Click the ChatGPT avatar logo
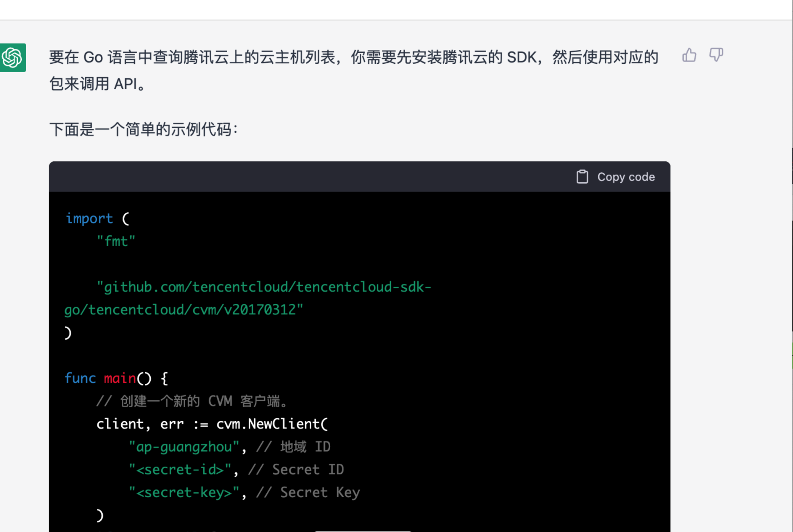Image resolution: width=793 pixels, height=532 pixels. [13, 57]
